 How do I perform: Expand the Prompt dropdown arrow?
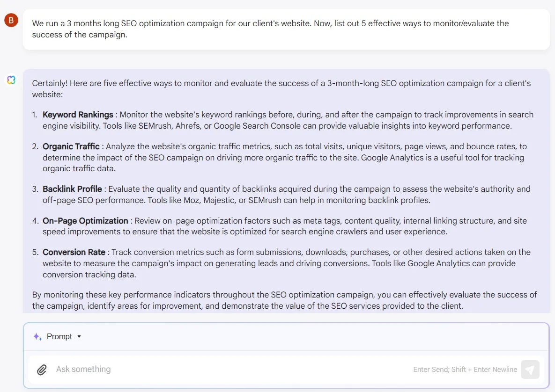(x=79, y=336)
